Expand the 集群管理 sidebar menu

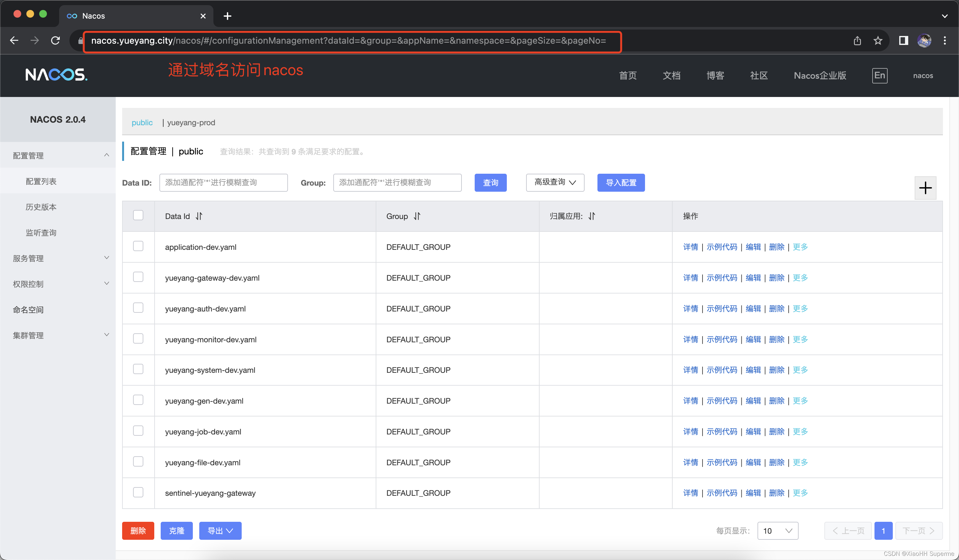point(58,335)
